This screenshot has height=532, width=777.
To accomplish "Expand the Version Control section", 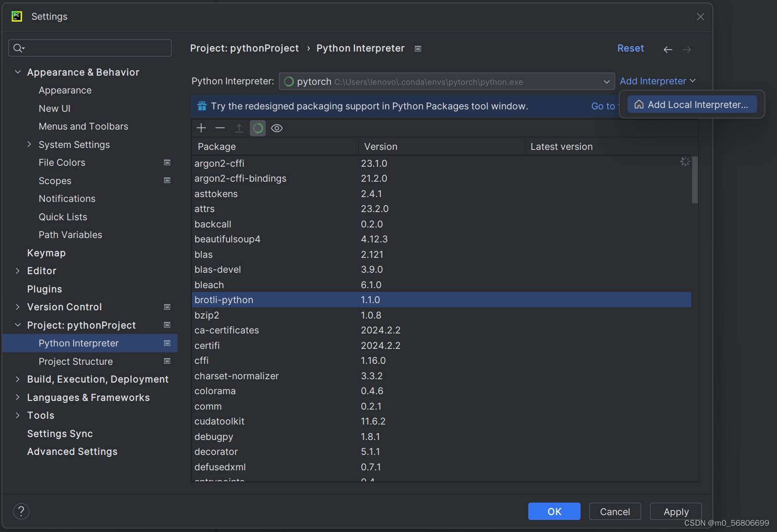I will [18, 307].
